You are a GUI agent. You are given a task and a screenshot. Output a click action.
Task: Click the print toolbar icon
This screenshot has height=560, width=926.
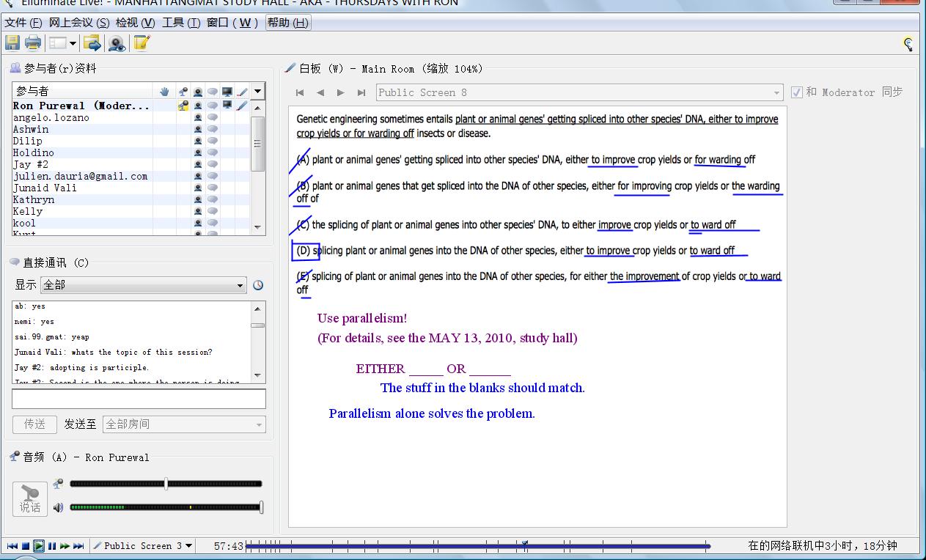tap(33, 43)
